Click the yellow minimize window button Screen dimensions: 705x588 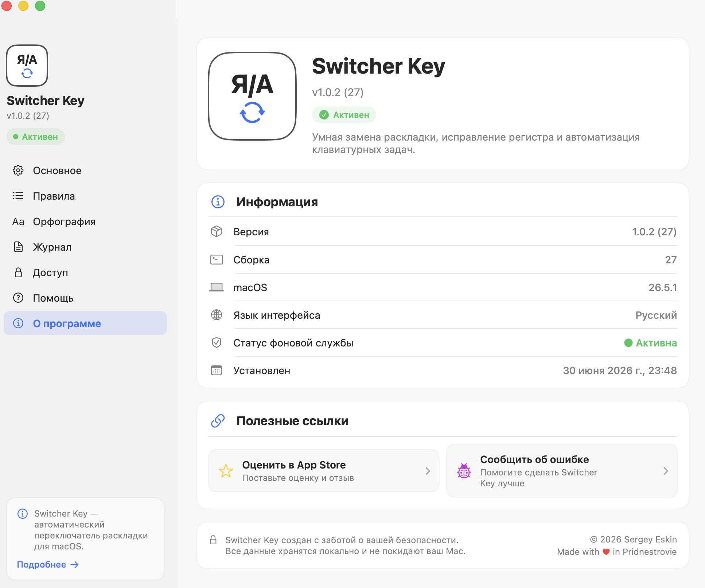[x=23, y=6]
